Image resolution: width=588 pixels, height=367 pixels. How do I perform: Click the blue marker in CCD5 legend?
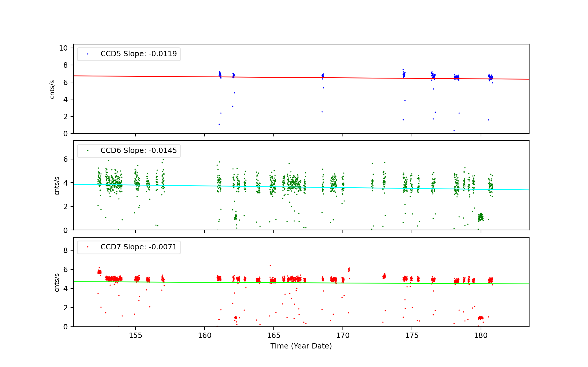[x=88, y=54]
